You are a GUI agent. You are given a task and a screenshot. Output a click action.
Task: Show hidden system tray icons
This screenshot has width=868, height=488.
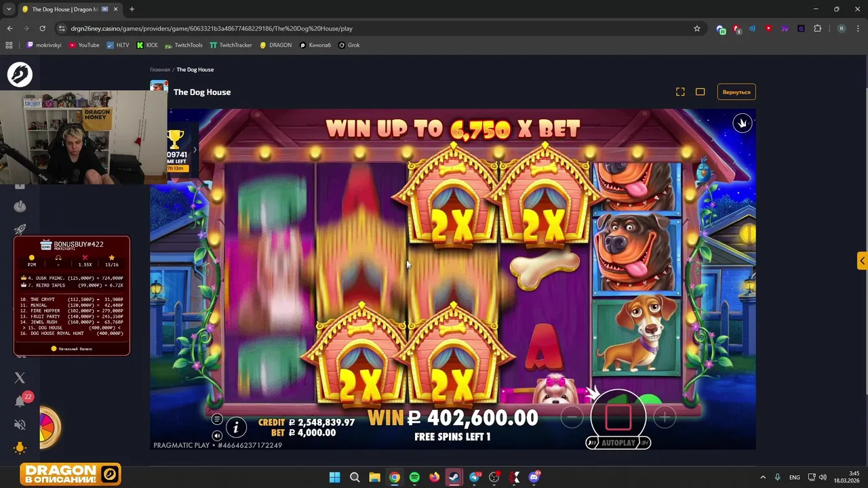point(762,477)
